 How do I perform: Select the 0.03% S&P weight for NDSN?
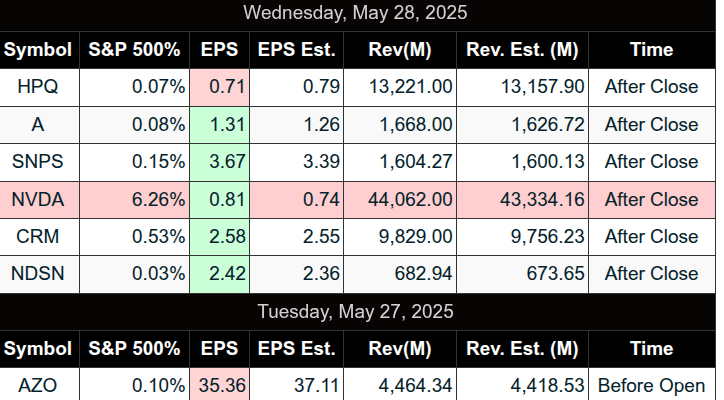pos(134,274)
